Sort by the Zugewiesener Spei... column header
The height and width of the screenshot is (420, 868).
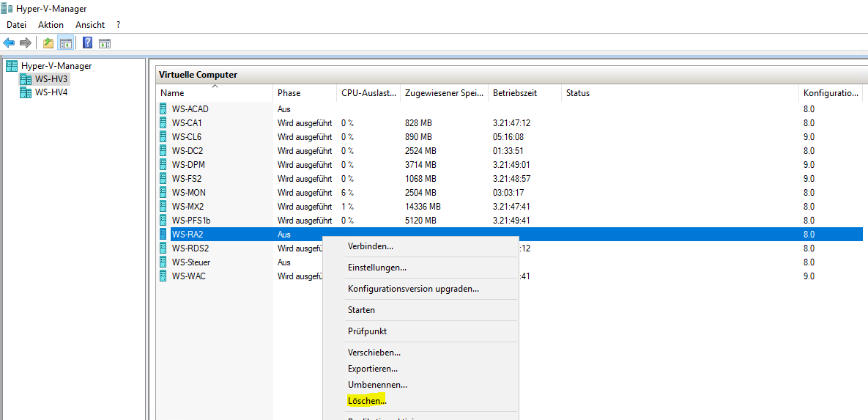[445, 93]
